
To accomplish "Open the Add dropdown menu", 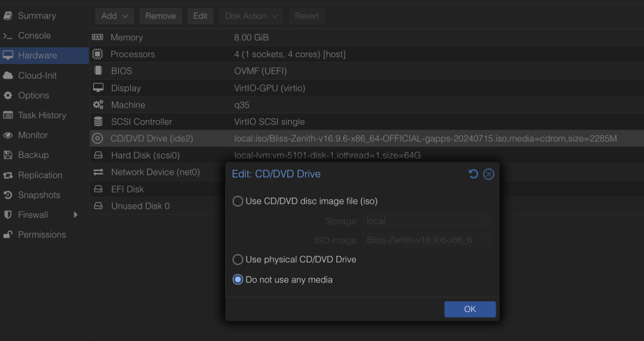I will (x=114, y=16).
